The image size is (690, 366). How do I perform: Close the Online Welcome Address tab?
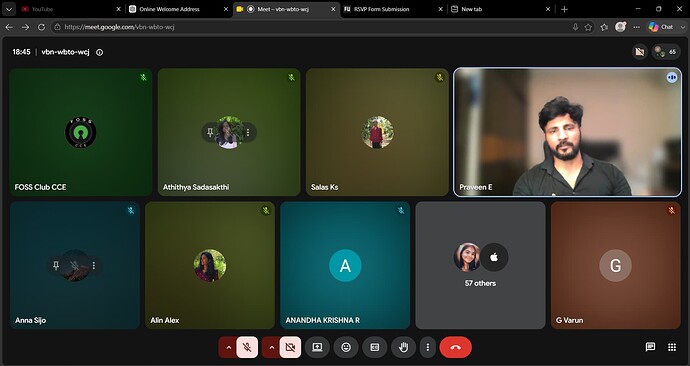tap(226, 9)
